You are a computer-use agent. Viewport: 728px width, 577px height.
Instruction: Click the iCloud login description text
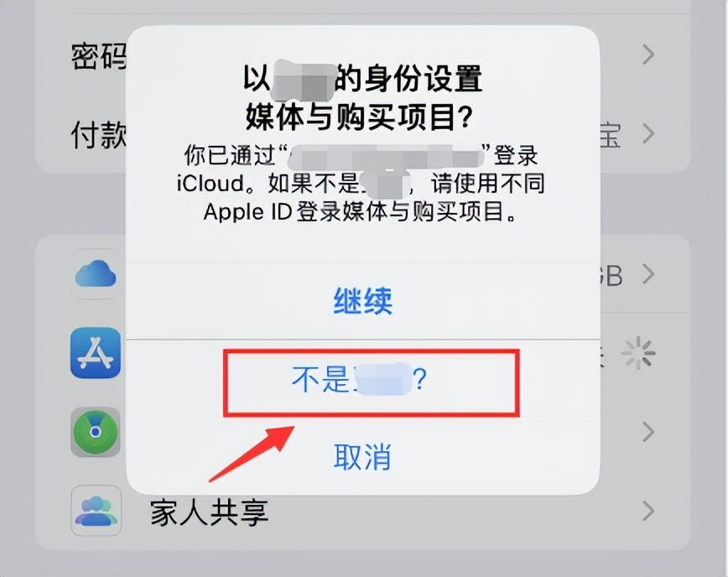click(x=361, y=184)
